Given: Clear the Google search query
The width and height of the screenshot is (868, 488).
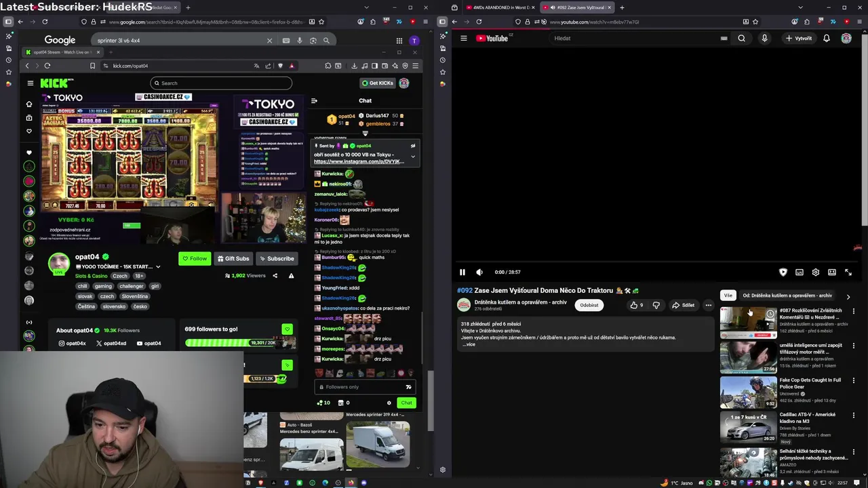Looking at the screenshot, I should click(x=269, y=41).
